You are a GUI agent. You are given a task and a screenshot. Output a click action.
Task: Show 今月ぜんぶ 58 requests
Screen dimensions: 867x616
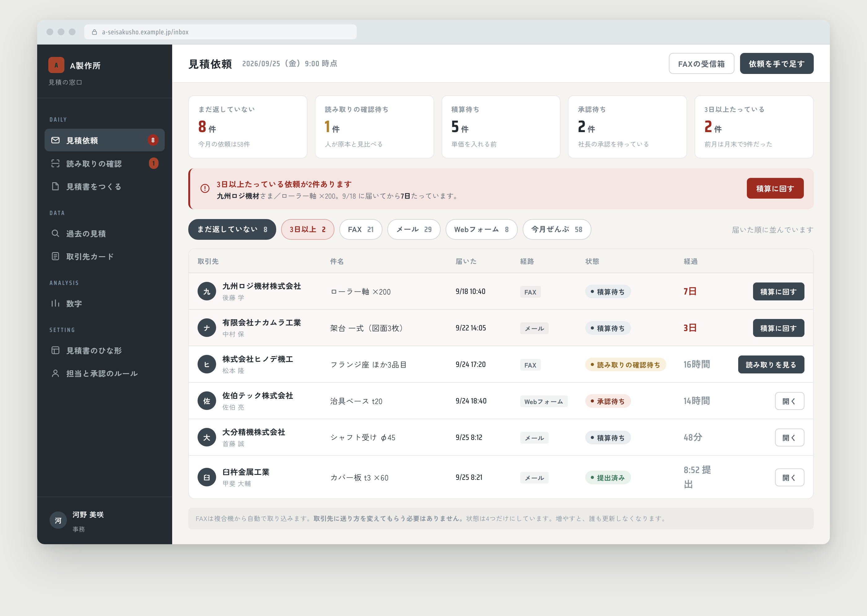click(556, 230)
